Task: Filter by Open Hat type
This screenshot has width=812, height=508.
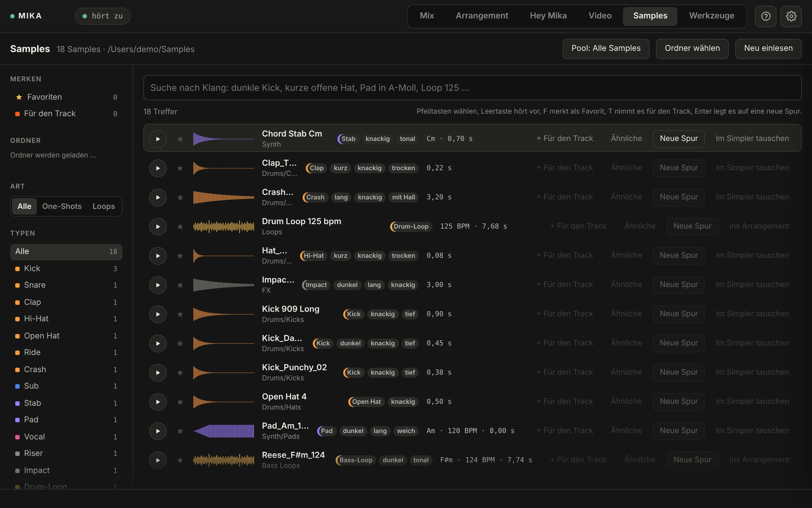Action: click(x=66, y=336)
